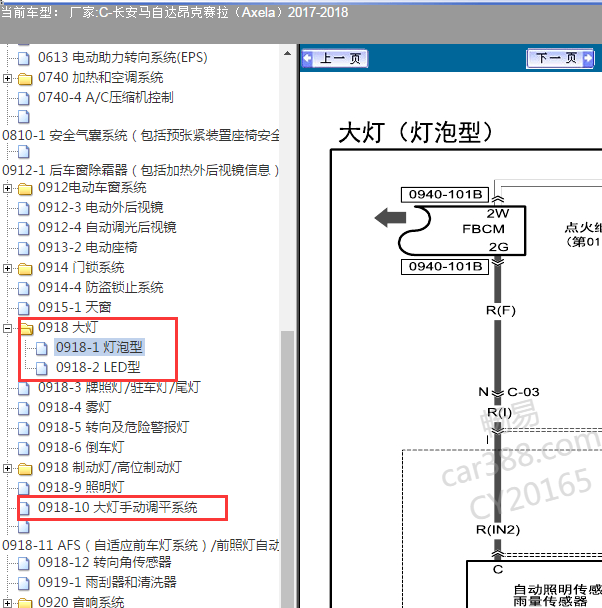
Task: Click the page icon beside 0913-2 电动座椅
Action: (x=24, y=248)
